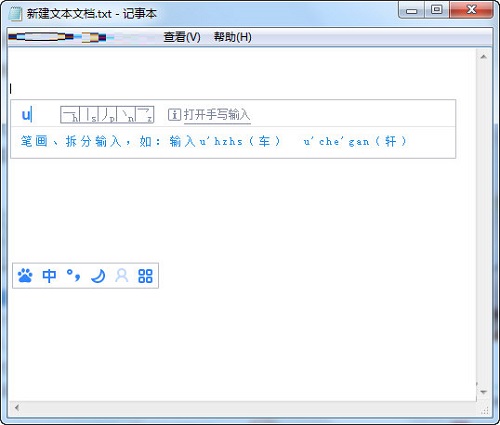Open the user account login icon

(x=122, y=276)
